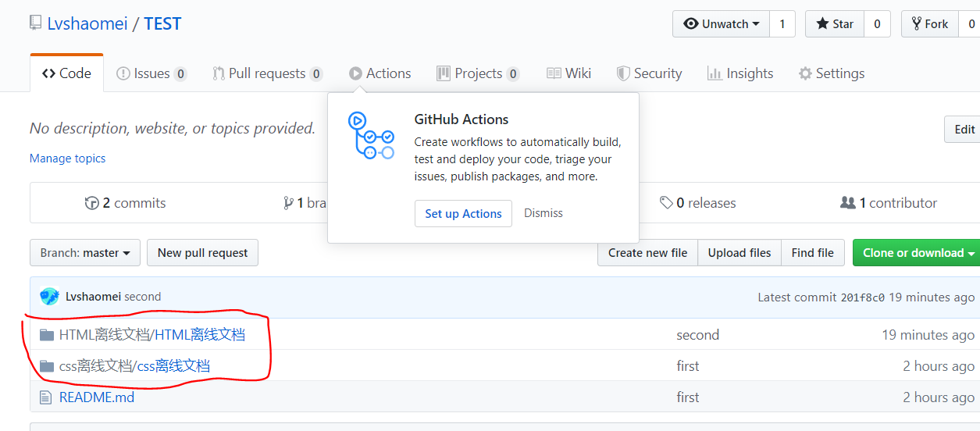This screenshot has width=980, height=431.
Task: Click the commits clock icon
Action: click(91, 203)
